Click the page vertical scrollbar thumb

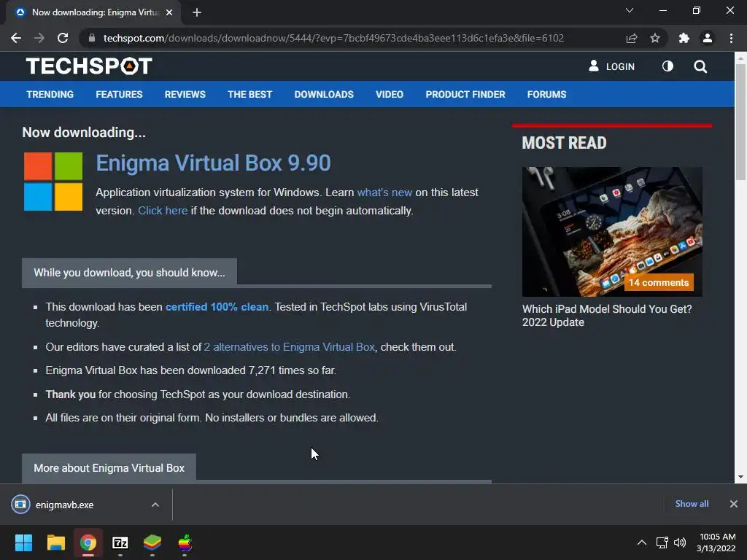tap(740, 122)
